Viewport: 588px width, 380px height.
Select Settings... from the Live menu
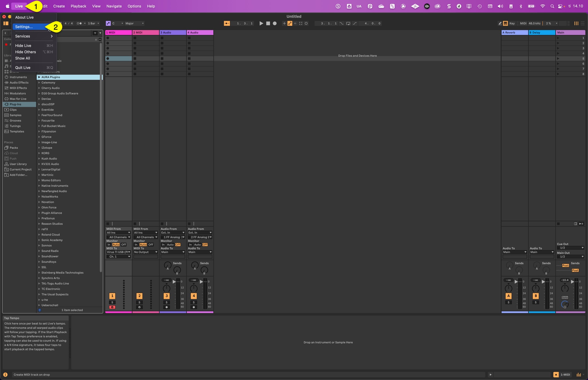click(24, 27)
